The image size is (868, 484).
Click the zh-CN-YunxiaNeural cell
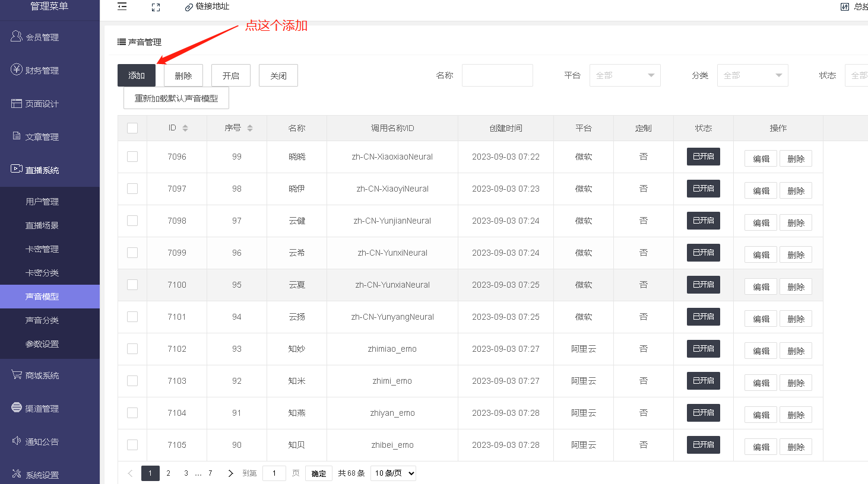392,285
